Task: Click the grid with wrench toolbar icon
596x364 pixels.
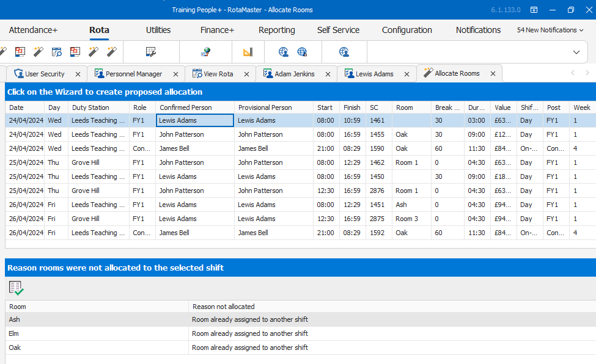Action: [151, 52]
